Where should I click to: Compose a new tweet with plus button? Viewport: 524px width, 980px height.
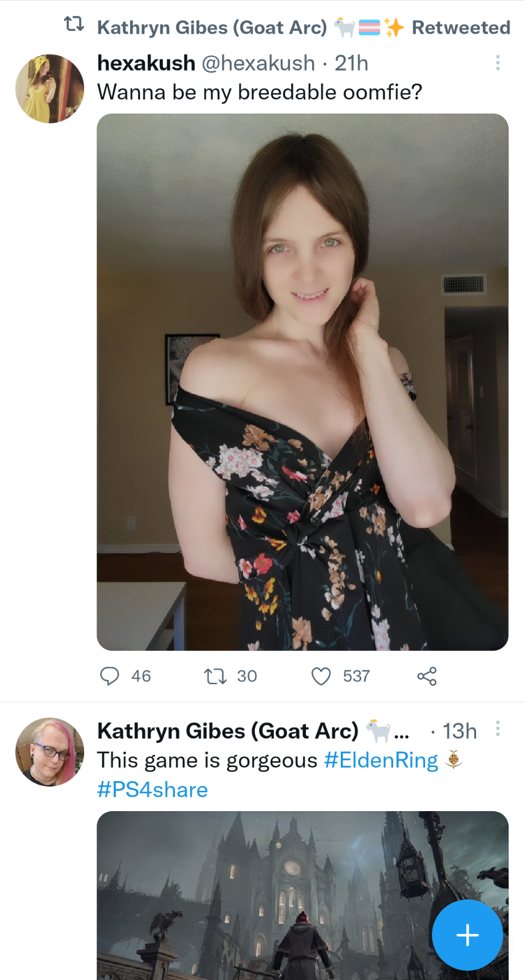tap(467, 935)
